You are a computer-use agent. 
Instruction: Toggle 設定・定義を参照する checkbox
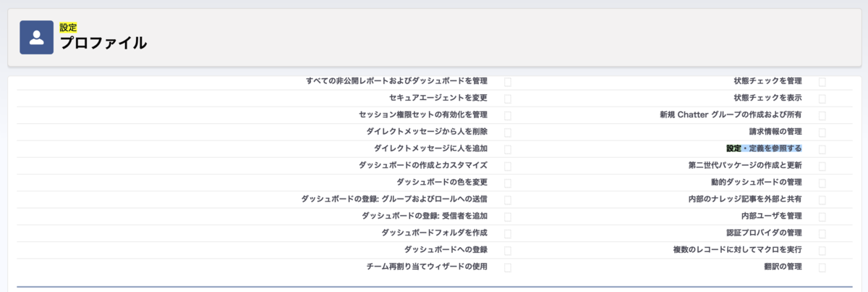point(822,149)
